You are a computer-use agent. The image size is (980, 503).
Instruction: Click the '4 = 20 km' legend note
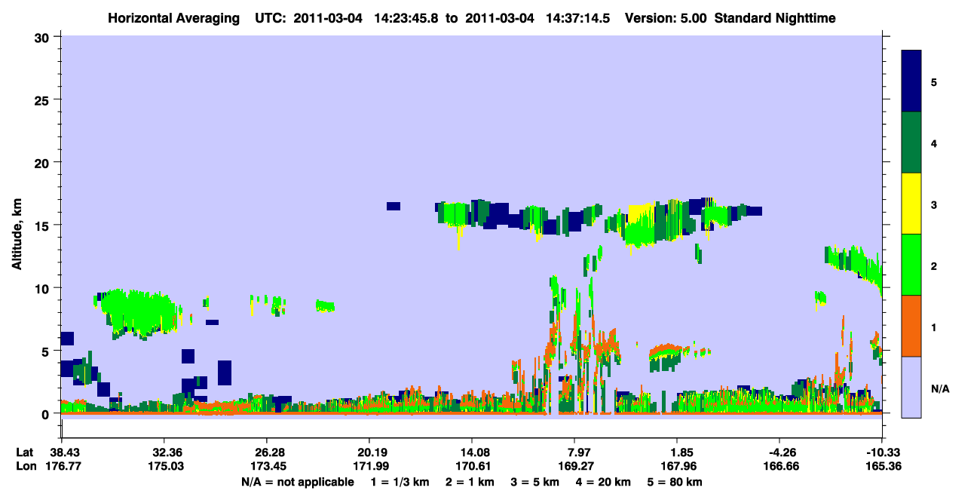(603, 482)
